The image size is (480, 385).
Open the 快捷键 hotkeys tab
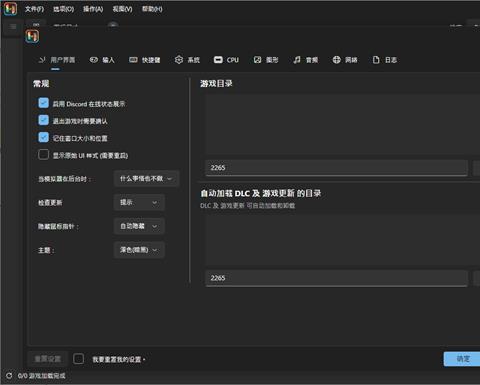(x=145, y=60)
